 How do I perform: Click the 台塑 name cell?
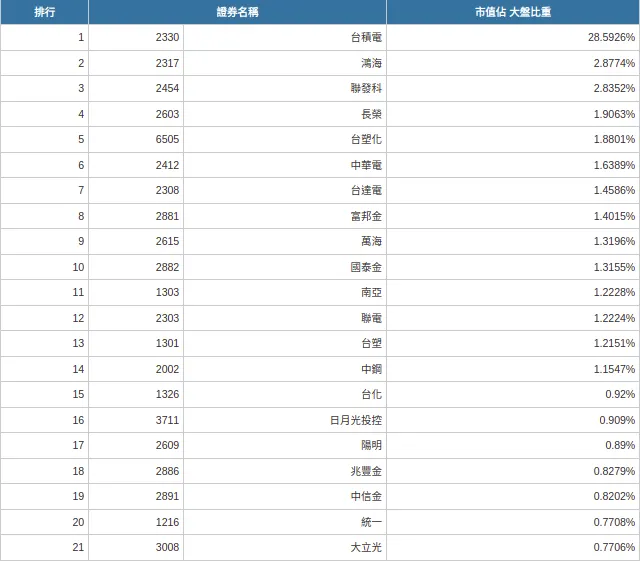[285, 343]
